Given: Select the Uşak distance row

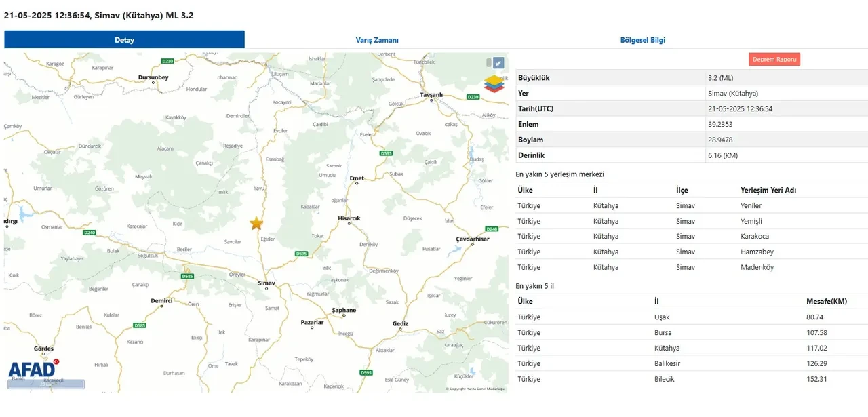Looking at the screenshot, I should click(x=690, y=317).
